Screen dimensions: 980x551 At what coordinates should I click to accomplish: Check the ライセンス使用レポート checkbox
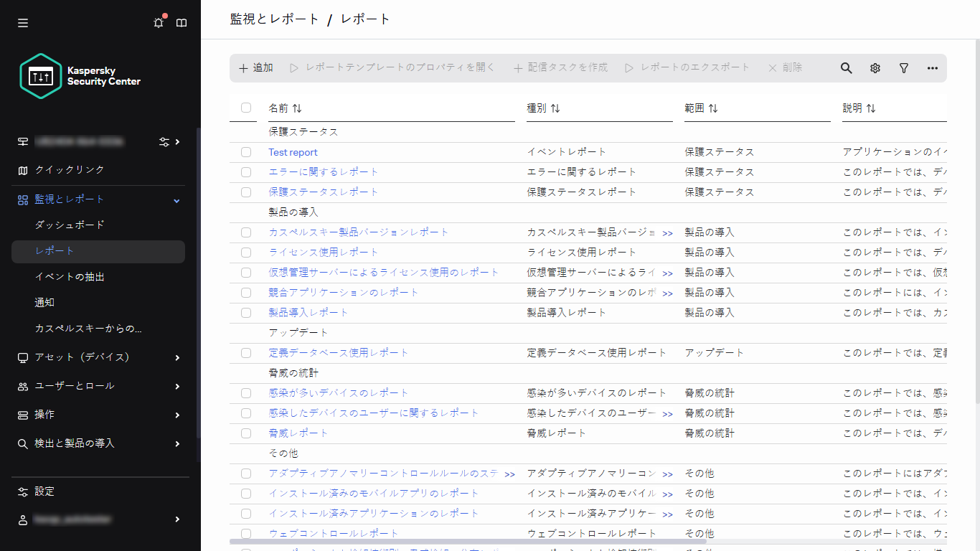[246, 252]
